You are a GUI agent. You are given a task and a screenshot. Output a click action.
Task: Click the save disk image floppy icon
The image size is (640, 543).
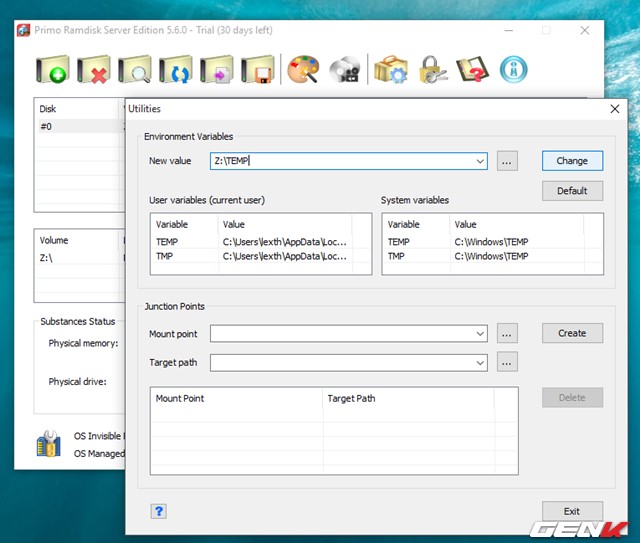257,69
